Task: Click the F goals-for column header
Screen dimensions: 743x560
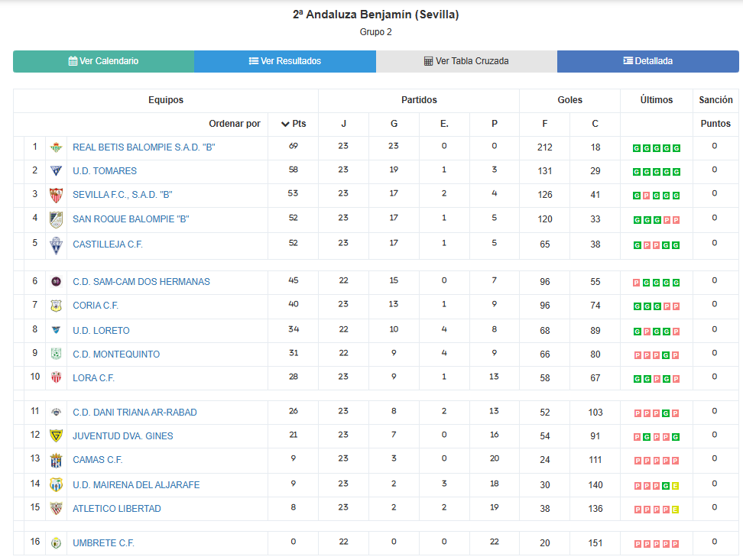Action: 545,124
